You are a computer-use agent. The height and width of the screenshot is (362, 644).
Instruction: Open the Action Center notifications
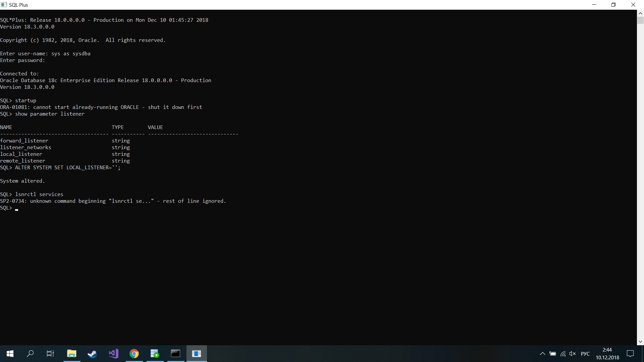tap(630, 354)
